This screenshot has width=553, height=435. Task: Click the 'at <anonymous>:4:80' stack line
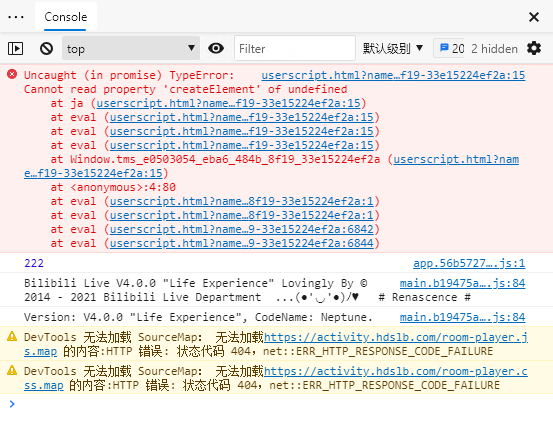pos(113,187)
